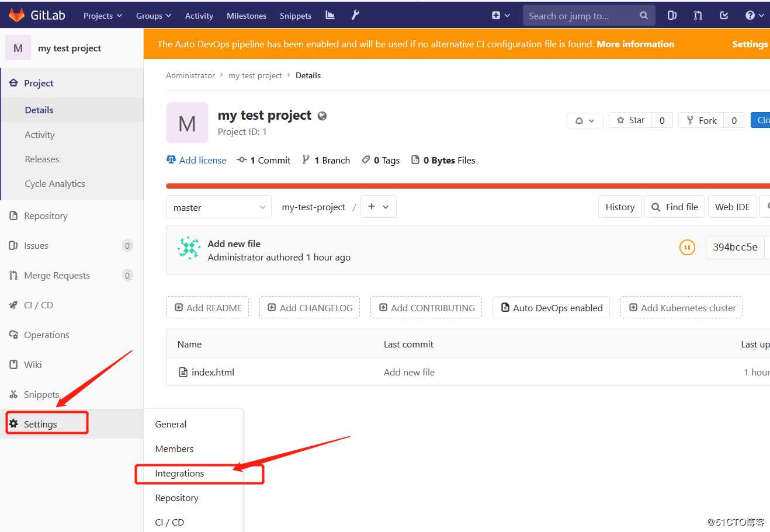Viewport: 770px width, 532px height.
Task: Expand the Groups top menu
Action: (x=154, y=16)
